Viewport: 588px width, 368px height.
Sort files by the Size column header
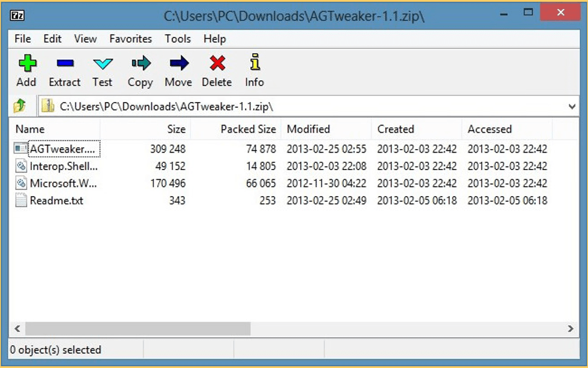[x=176, y=129]
